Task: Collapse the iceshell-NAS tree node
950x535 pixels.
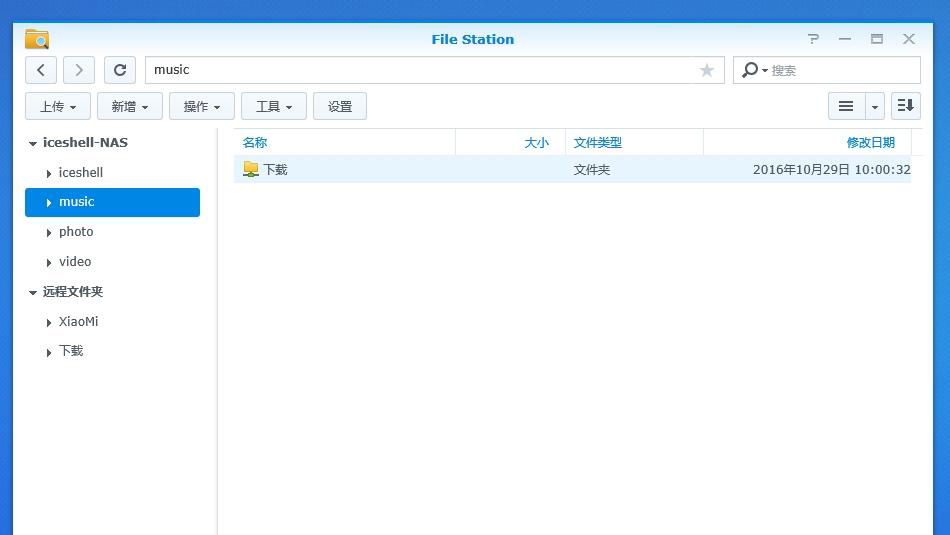Action: tap(33, 143)
